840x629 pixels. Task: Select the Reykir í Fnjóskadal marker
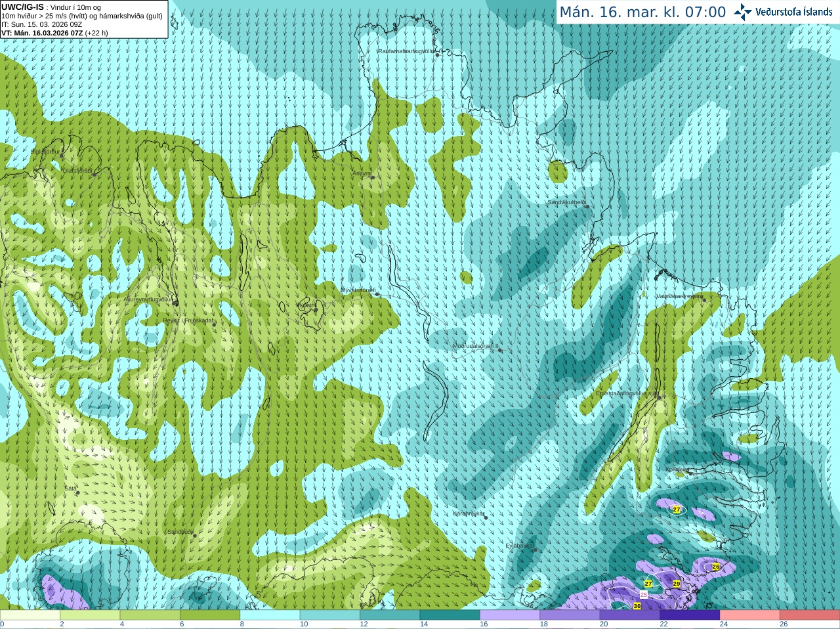(214, 324)
